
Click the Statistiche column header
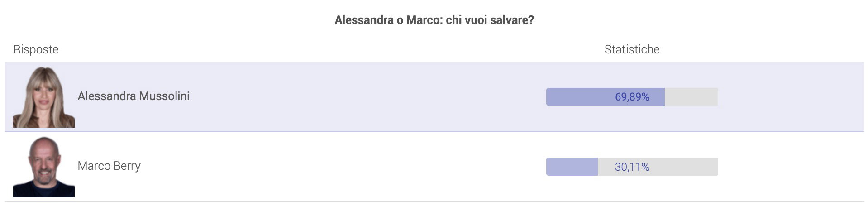[632, 49]
